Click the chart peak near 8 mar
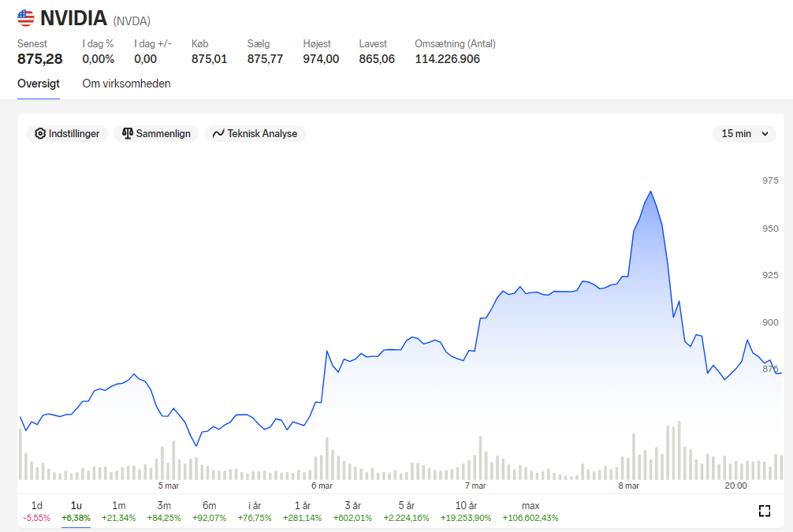793x532 pixels. (x=650, y=192)
